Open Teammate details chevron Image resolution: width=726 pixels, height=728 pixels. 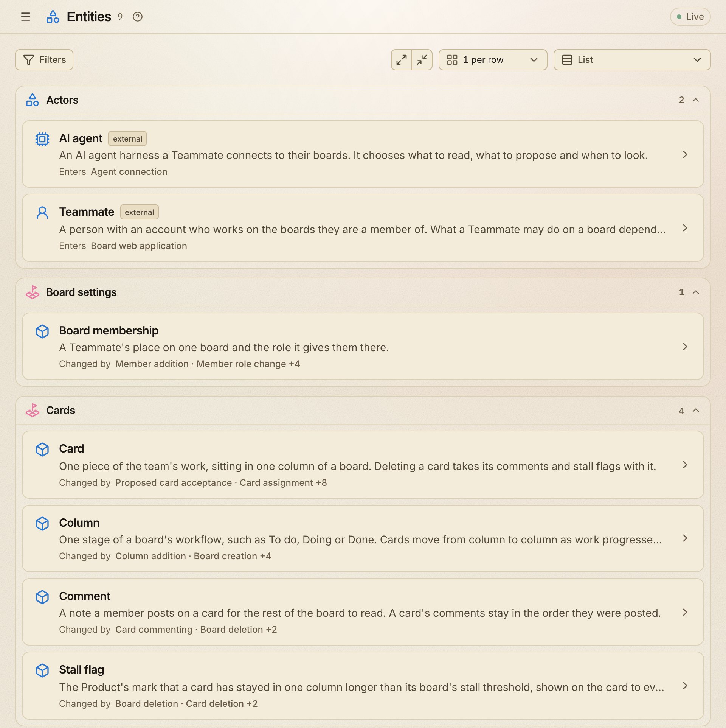point(685,228)
